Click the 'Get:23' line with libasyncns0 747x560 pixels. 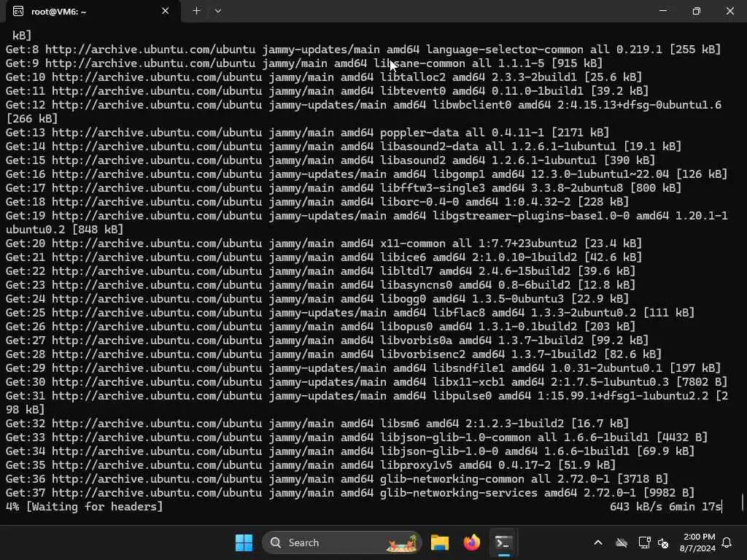(x=321, y=285)
